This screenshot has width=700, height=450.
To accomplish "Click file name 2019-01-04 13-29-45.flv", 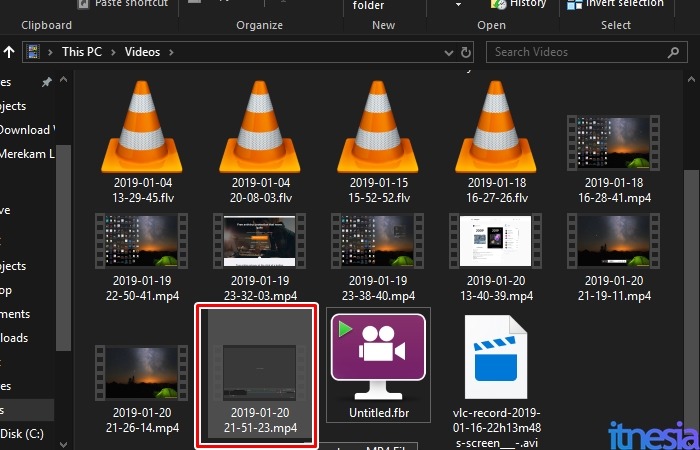I will click(143, 190).
